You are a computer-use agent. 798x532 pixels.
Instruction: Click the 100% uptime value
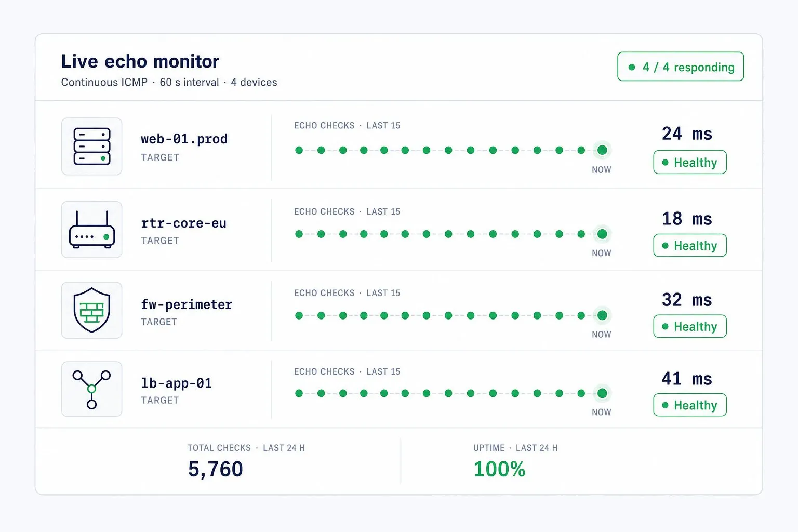(x=499, y=469)
